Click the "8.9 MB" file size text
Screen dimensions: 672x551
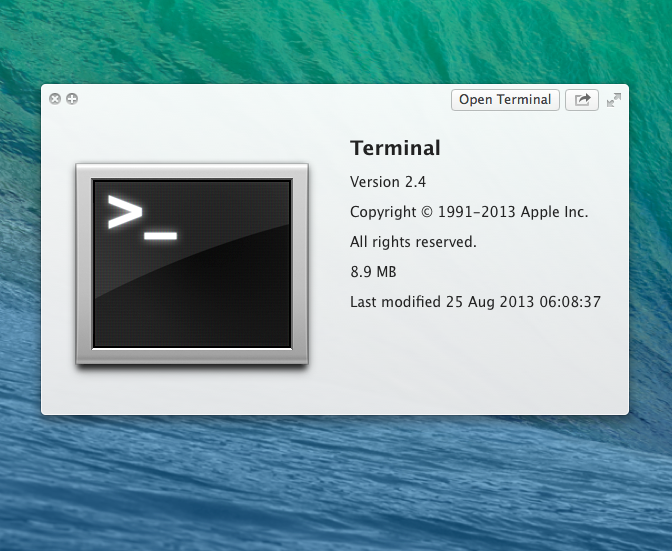click(373, 272)
